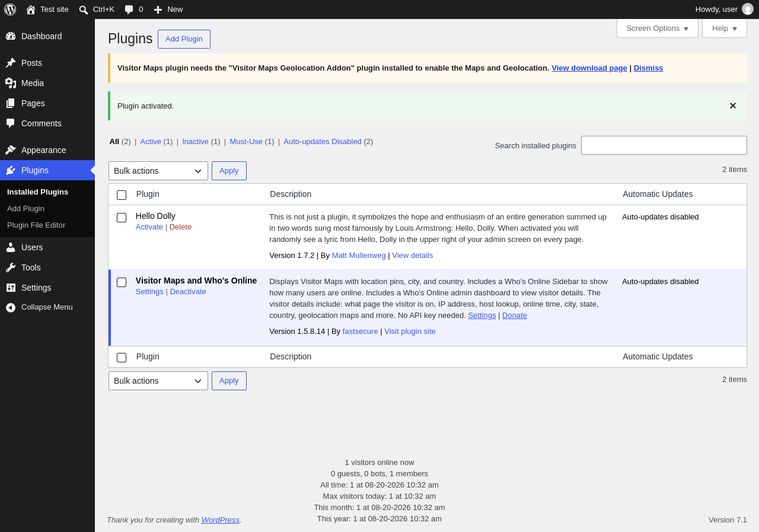Expand the Screen Options panel
The width and height of the screenshot is (759, 532).
click(658, 28)
